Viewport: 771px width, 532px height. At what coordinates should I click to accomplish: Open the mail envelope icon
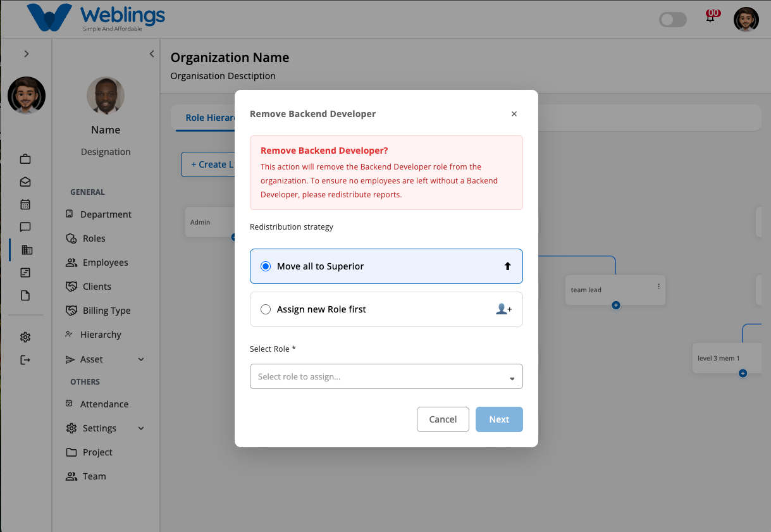coord(25,182)
